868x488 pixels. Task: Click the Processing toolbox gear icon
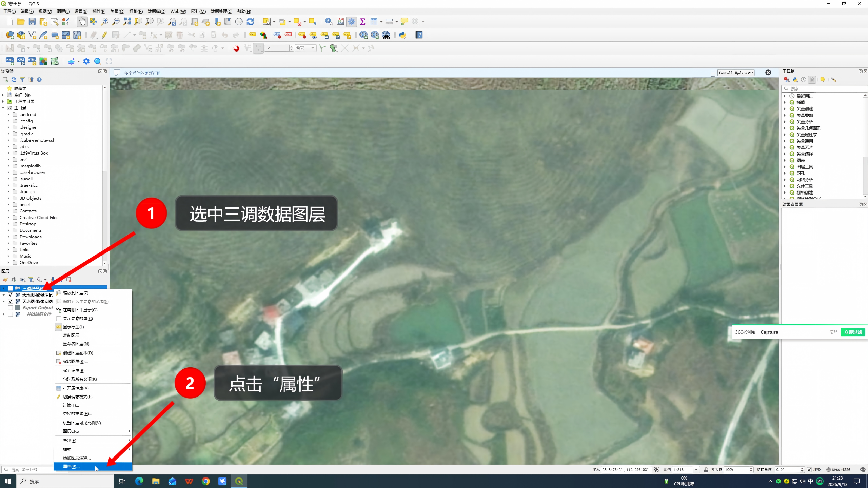point(352,22)
